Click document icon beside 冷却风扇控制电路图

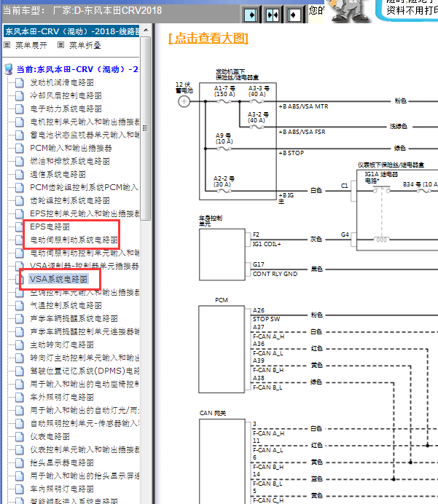tap(20, 96)
